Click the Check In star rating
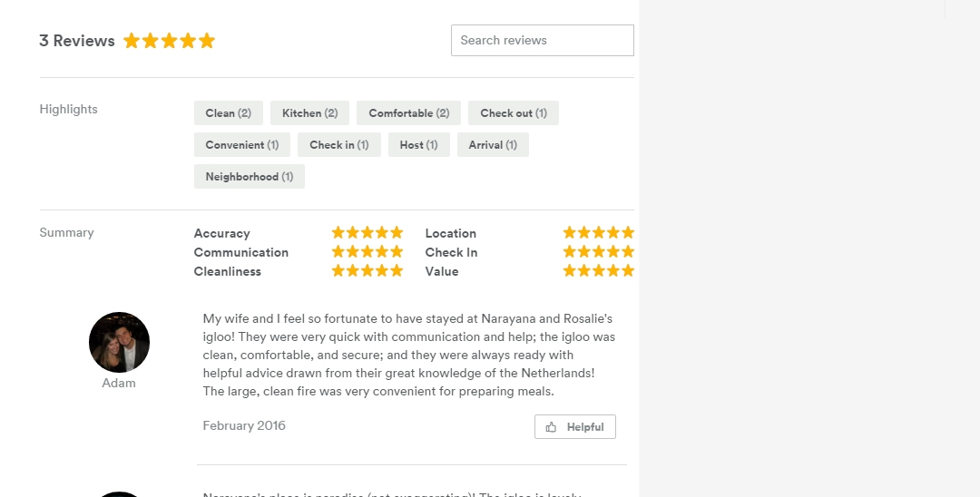 click(598, 252)
